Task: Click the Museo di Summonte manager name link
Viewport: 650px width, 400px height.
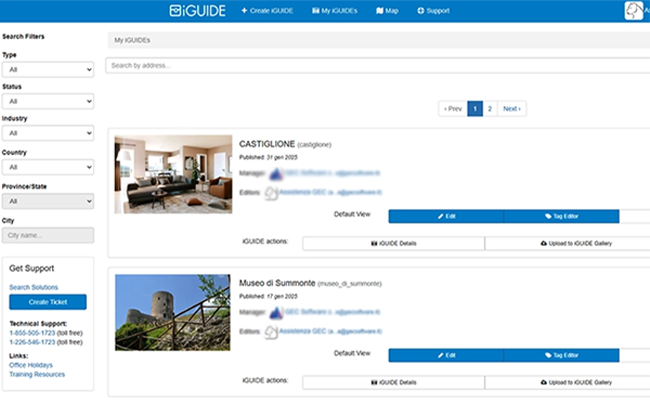Action: (332, 312)
